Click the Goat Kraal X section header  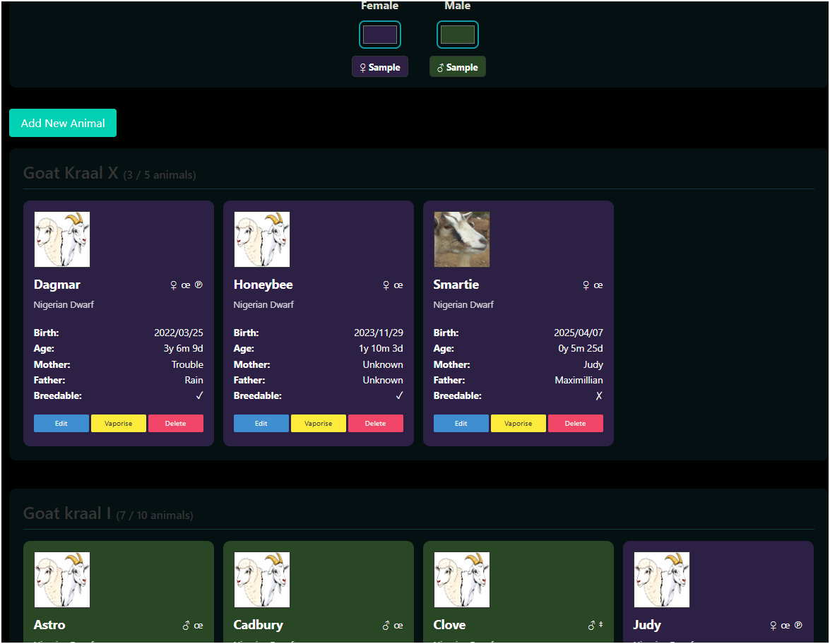[x=71, y=174]
